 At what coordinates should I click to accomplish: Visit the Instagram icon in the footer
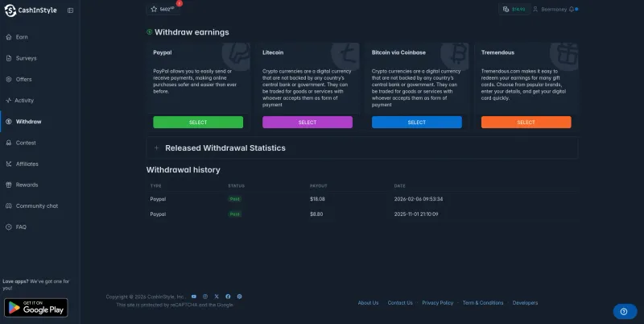point(205,297)
